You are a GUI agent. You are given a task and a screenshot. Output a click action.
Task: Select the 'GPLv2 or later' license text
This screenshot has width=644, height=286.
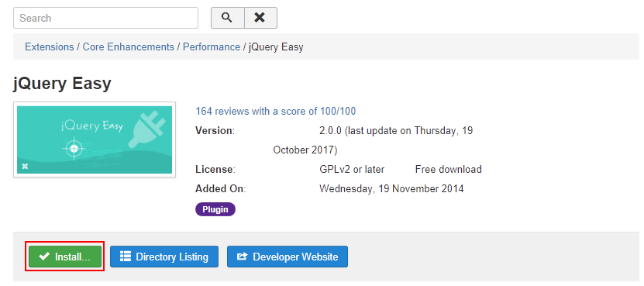click(x=352, y=169)
